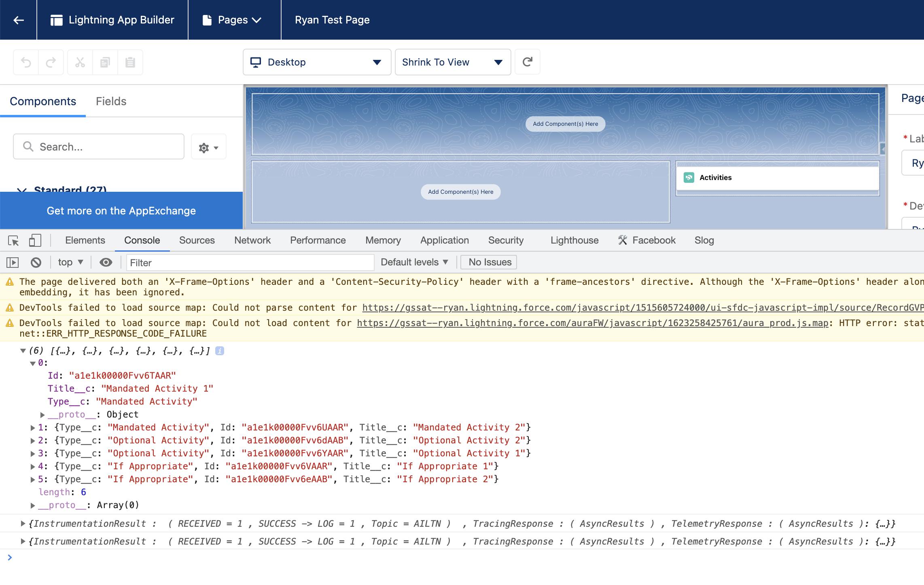Refresh the page canvas preview
The image size is (924, 585).
pyautogui.click(x=528, y=61)
